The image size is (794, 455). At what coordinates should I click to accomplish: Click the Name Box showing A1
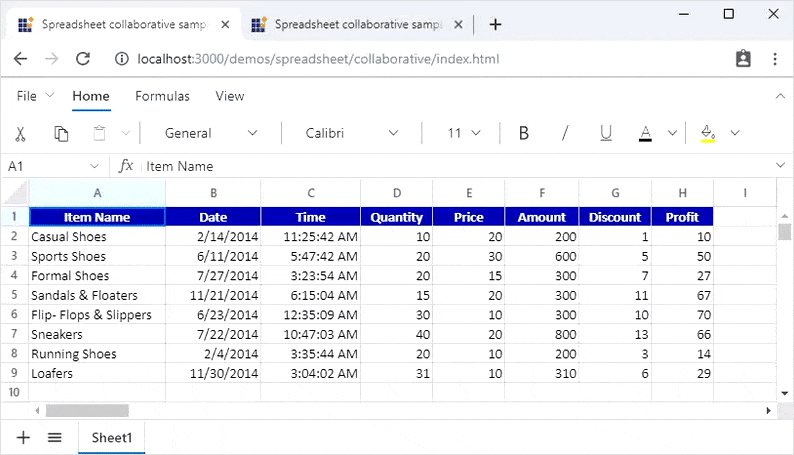(x=45, y=166)
